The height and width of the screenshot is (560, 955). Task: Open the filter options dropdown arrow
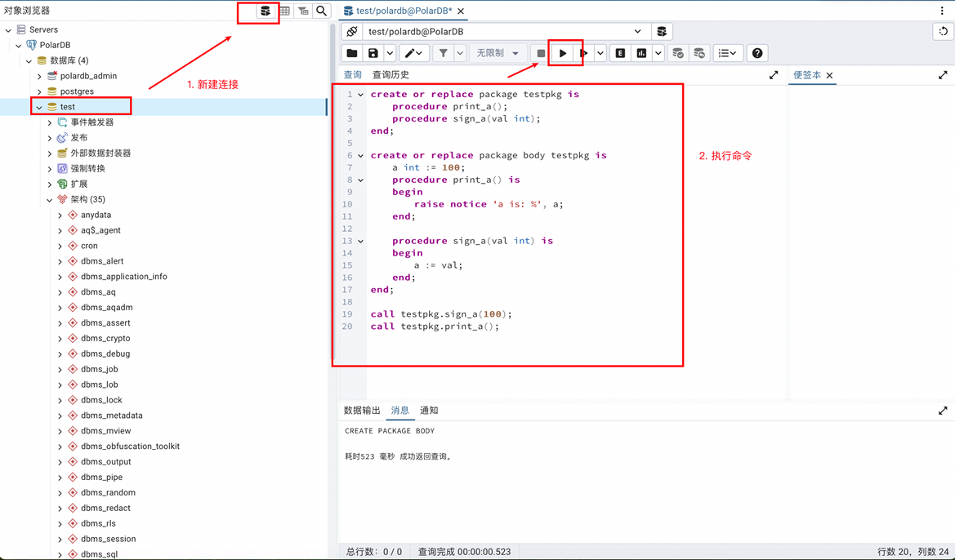point(460,53)
